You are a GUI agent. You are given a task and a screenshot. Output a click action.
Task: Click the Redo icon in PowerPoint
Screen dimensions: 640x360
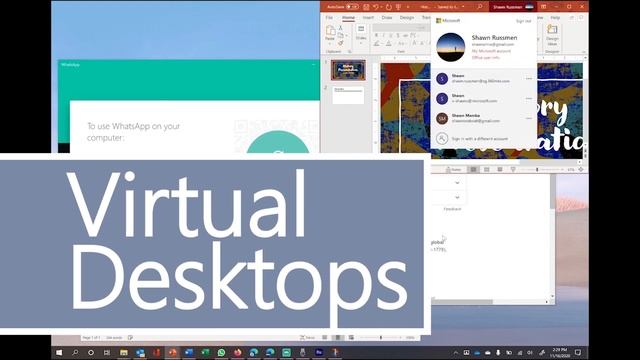[388, 7]
